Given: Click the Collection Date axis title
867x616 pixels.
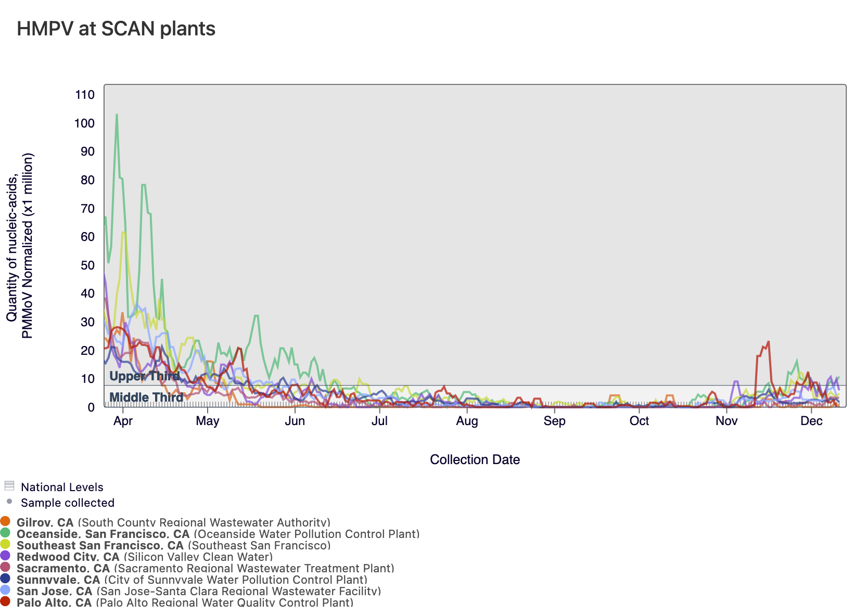Looking at the screenshot, I should click(475, 459).
